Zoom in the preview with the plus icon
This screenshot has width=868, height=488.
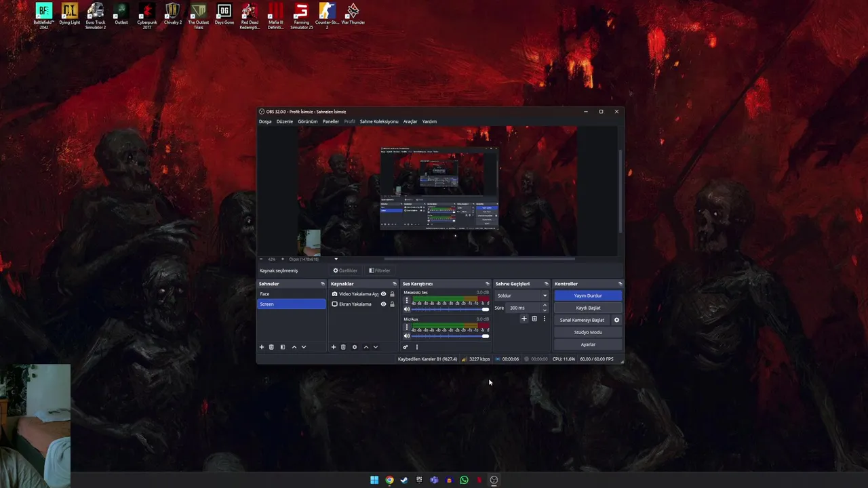pos(283,259)
